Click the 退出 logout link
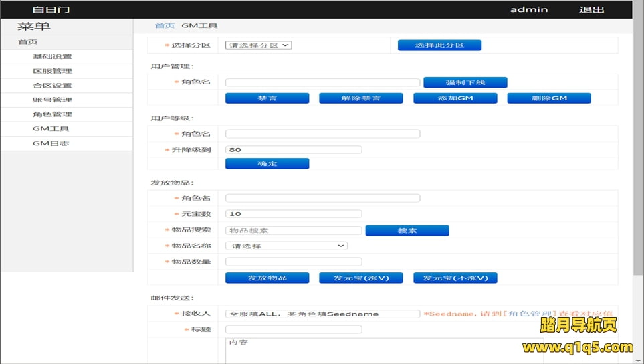This screenshot has height=364, width=644. [x=591, y=9]
